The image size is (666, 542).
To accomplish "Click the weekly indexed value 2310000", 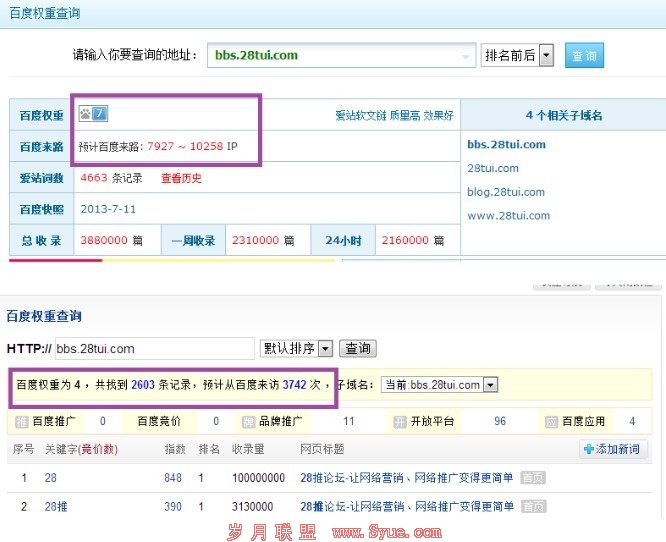I will point(255,240).
